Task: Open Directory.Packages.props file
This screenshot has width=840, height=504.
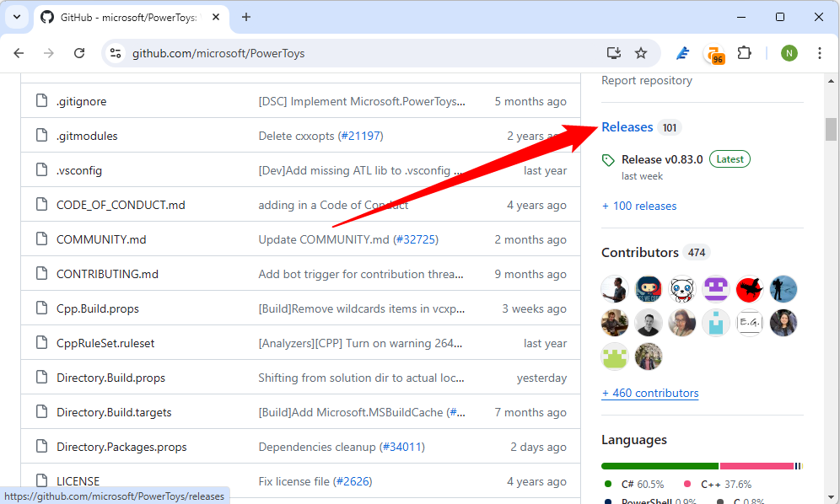Action: [x=121, y=447]
